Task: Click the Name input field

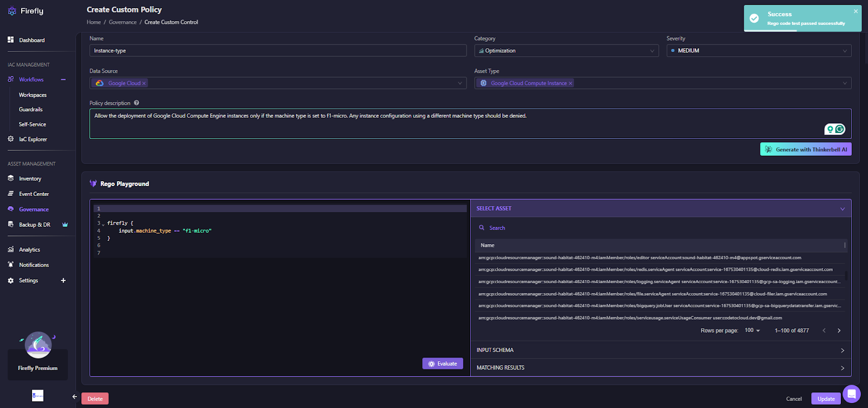Action: 278,50
